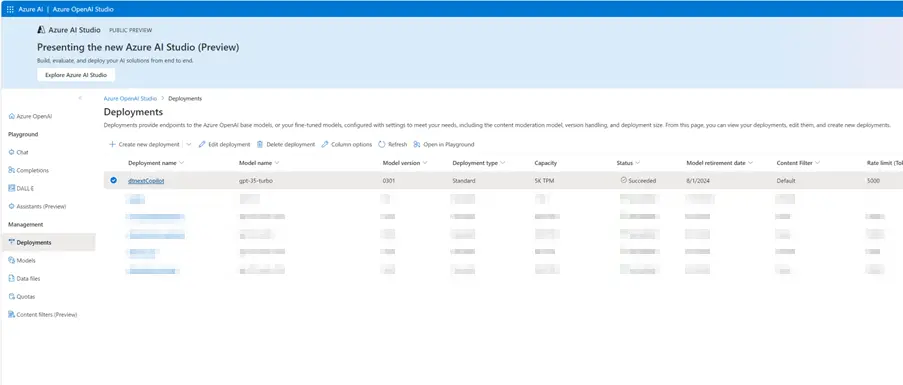Click the 8/1/2024 retirement date cell

click(x=699, y=180)
